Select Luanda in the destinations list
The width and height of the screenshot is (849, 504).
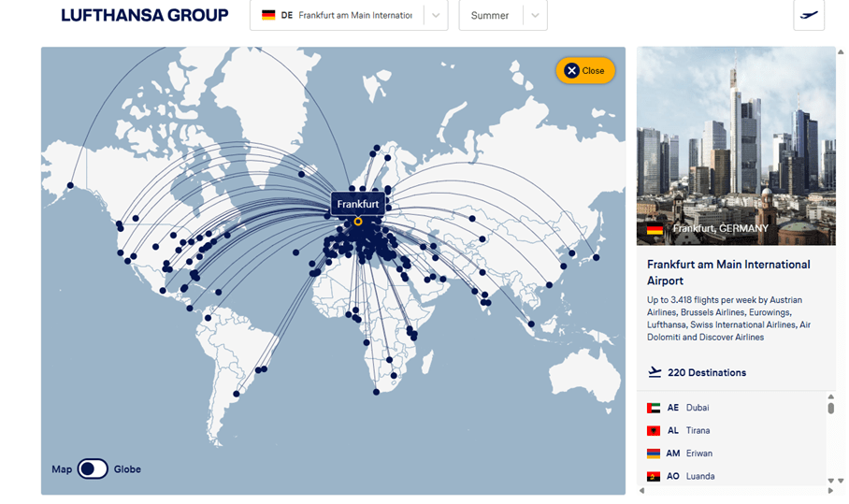(x=700, y=476)
